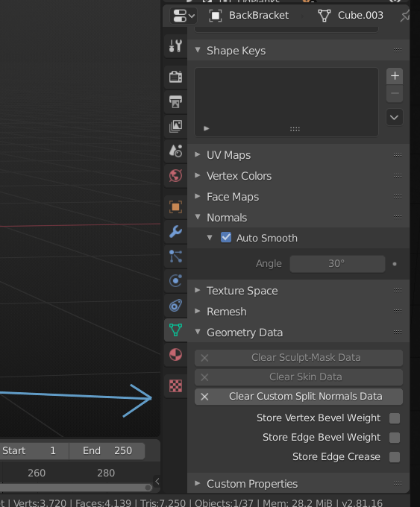Open the Physics properties tab

click(175, 280)
